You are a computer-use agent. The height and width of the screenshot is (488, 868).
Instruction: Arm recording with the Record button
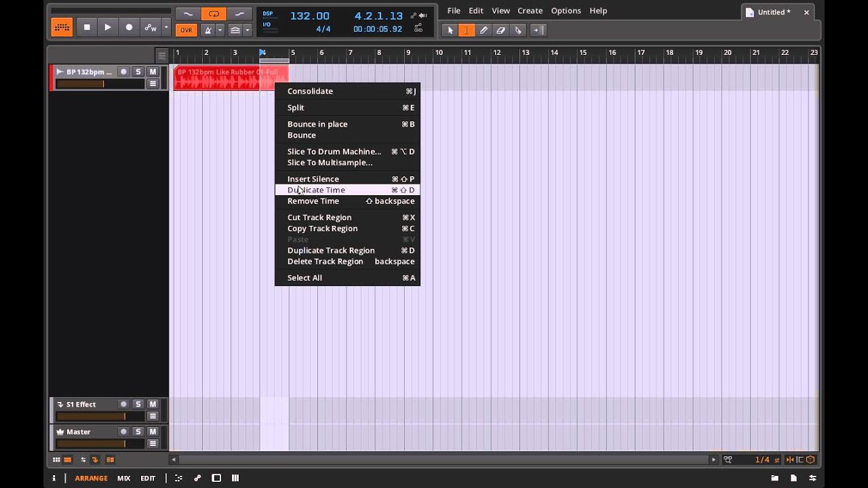point(129,28)
